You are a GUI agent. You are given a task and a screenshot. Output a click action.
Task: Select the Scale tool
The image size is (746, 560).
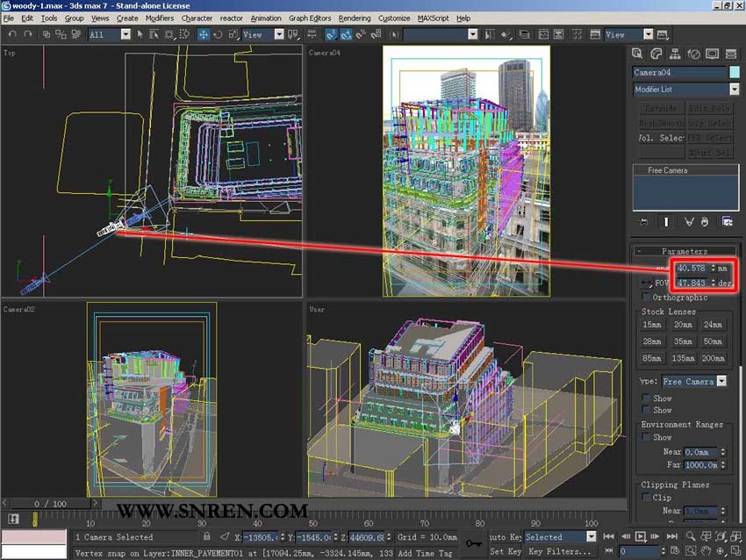233,34
